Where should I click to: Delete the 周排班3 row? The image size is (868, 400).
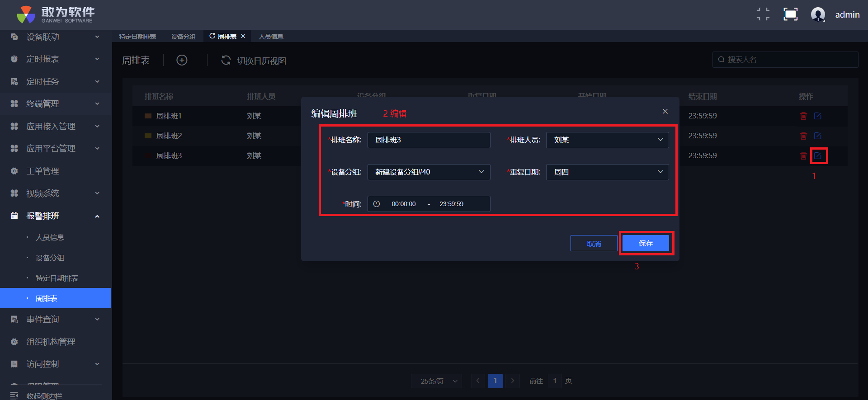tap(803, 155)
